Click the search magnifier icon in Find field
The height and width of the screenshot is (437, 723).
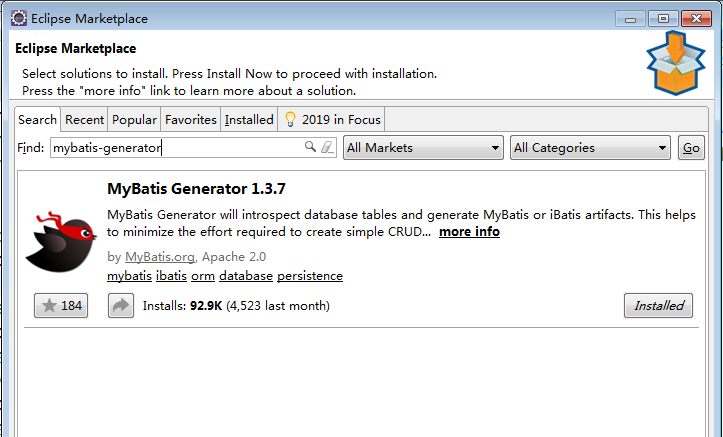310,147
